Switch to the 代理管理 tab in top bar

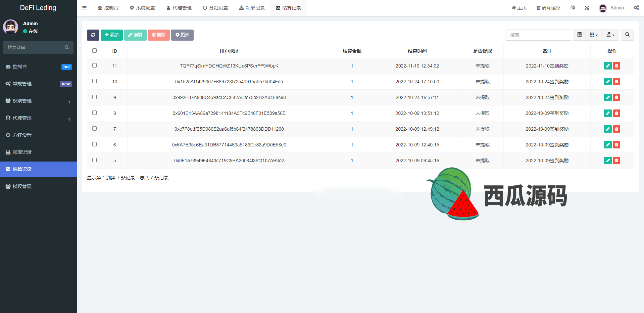pyautogui.click(x=179, y=8)
